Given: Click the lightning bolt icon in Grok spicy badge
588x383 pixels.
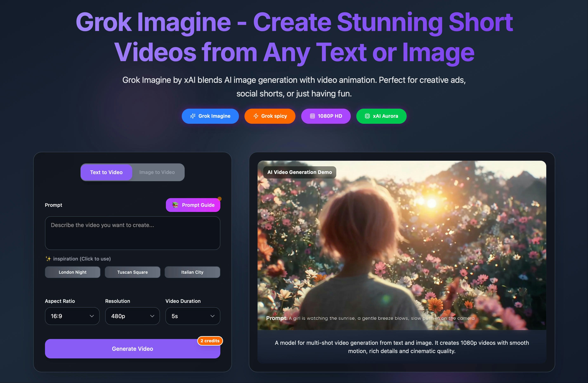Looking at the screenshot, I should click(256, 116).
